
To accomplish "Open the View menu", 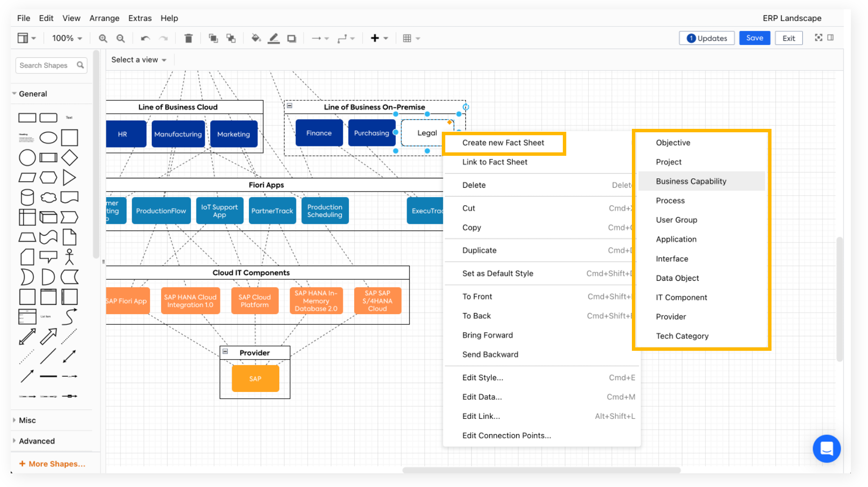I will tap(71, 18).
